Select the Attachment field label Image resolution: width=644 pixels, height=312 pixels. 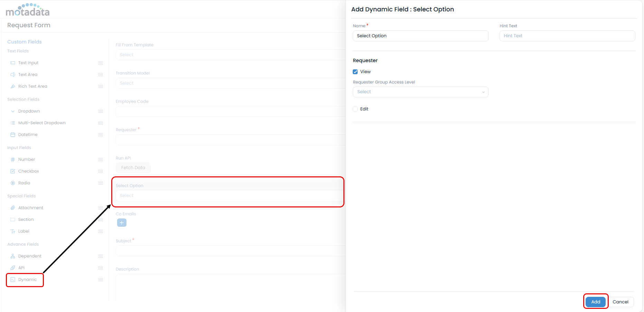click(x=31, y=208)
